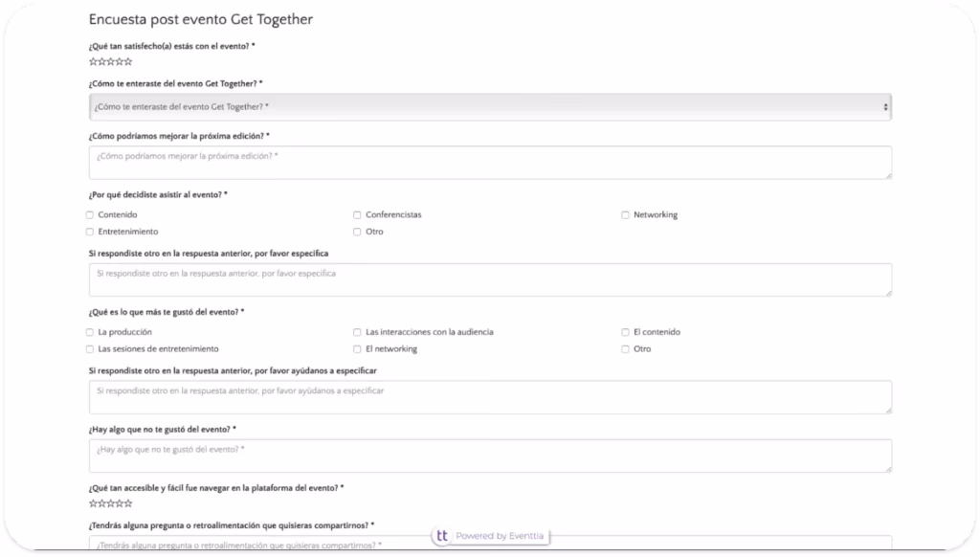Click the '¿Por qué decidiste asistir' question label
The height and width of the screenshot is (557, 980).
point(158,195)
